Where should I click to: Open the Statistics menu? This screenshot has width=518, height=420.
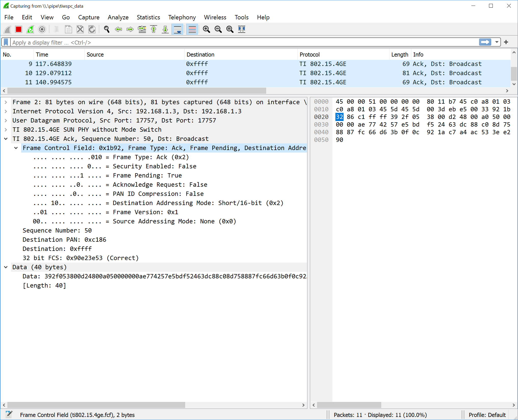pos(148,17)
